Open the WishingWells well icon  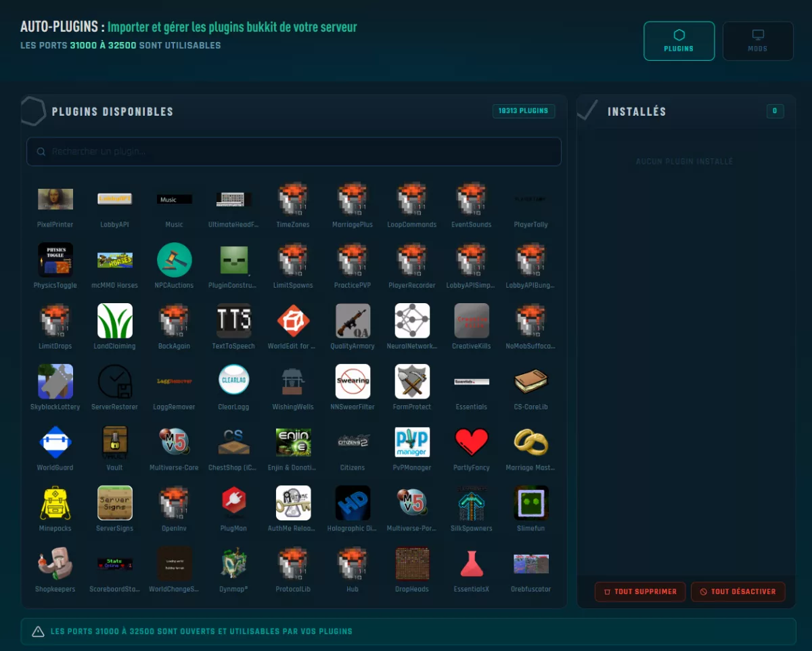[294, 382]
